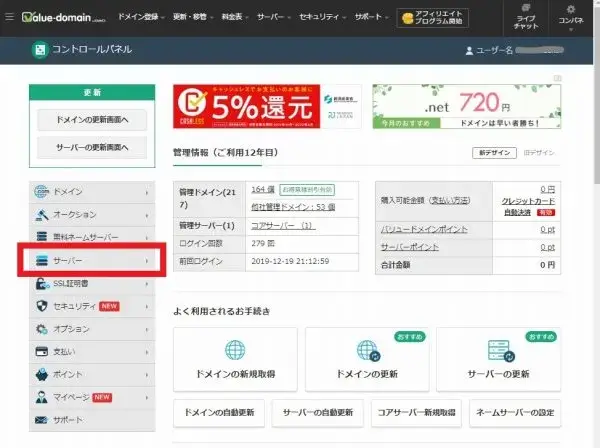Expand the セキュリティ sidebar arrow
Viewport: 600px width, 448px height.
click(x=147, y=306)
